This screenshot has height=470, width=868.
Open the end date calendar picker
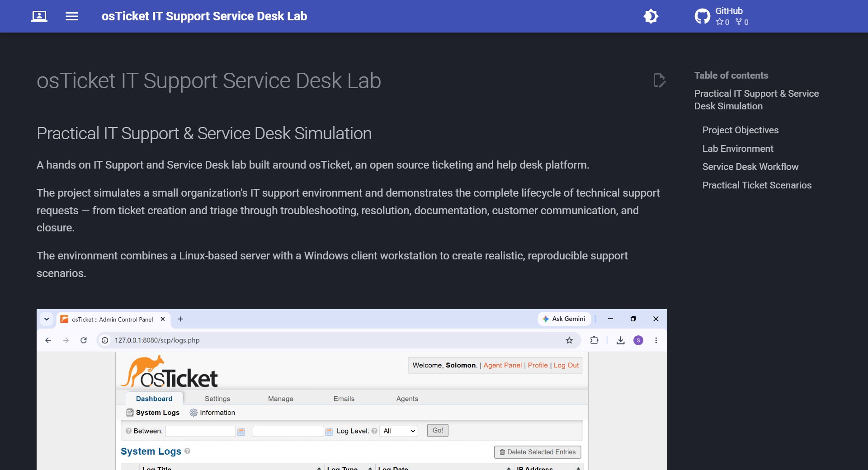coord(329,432)
